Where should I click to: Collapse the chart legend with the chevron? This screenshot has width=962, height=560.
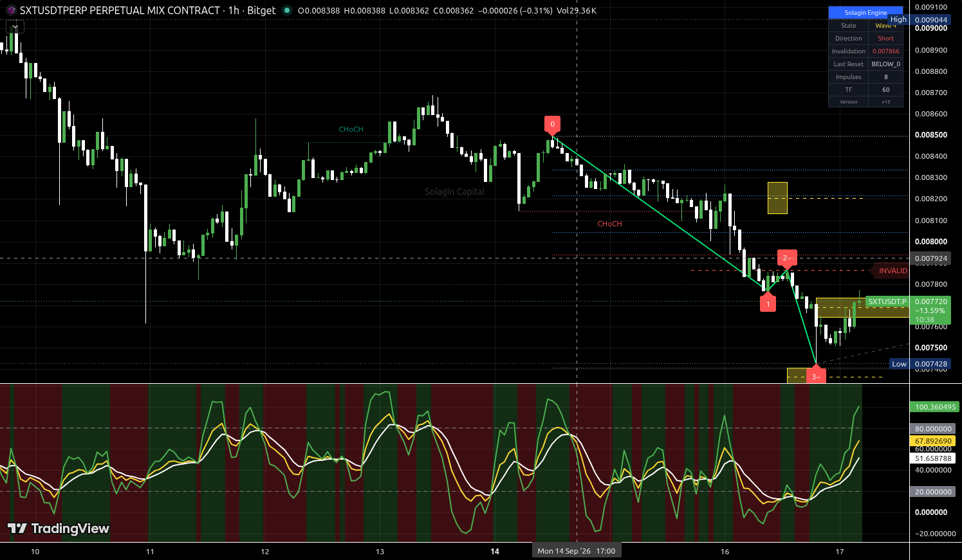(15, 26)
